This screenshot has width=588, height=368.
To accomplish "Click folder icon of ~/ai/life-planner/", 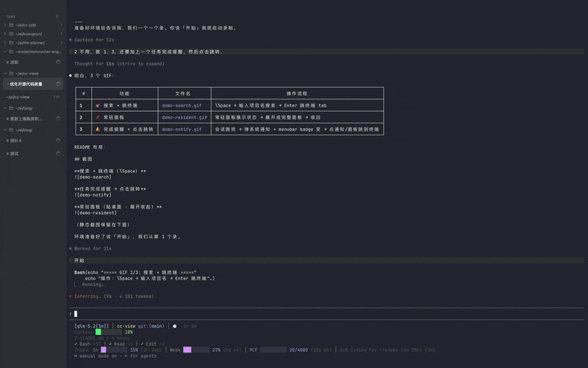I will point(11,43).
